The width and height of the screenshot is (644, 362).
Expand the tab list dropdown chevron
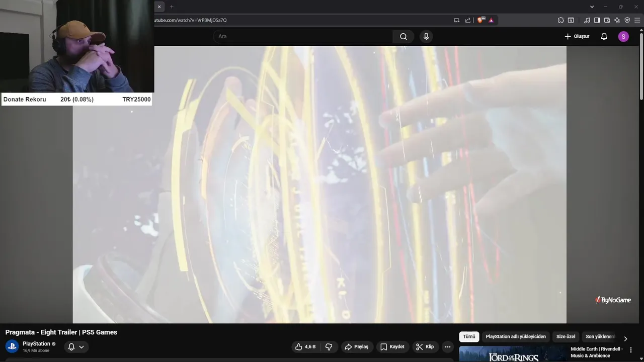pyautogui.click(x=592, y=7)
